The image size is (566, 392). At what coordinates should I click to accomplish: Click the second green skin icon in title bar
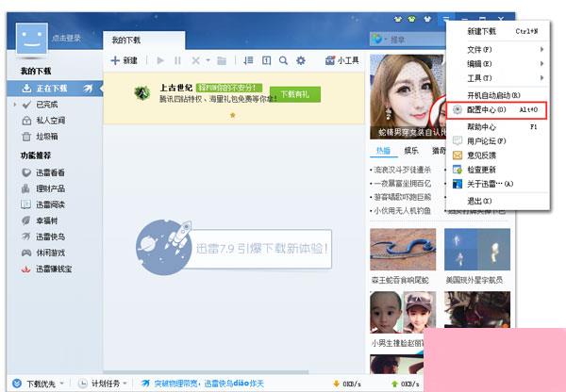(x=411, y=19)
